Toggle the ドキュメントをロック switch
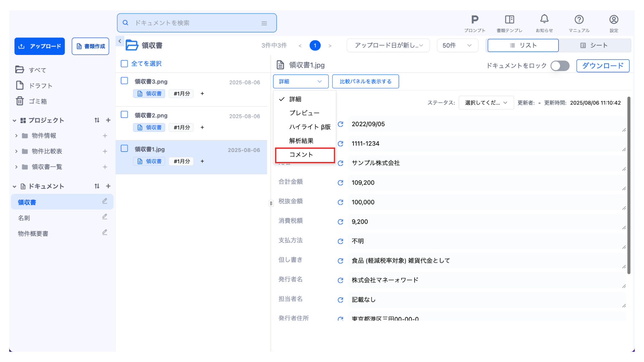This screenshot has height=362, width=644. tap(560, 66)
